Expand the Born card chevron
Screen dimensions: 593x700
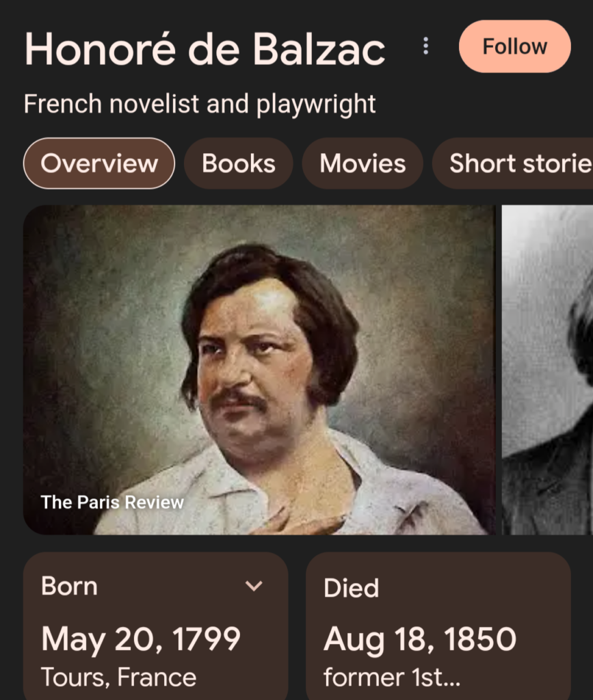coord(254,586)
